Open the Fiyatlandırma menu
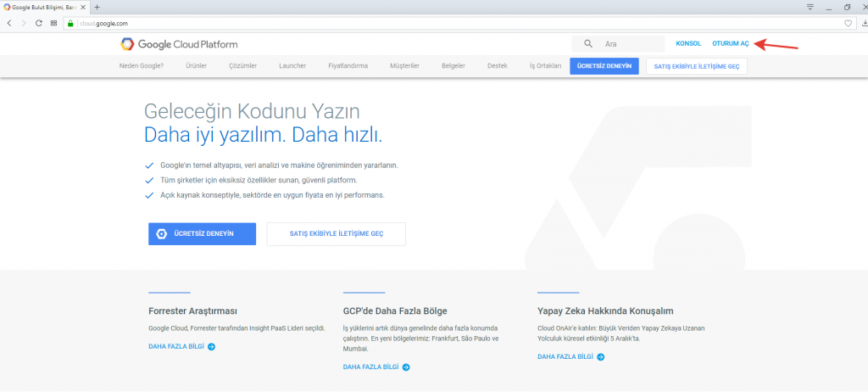868x392 pixels. pos(348,66)
